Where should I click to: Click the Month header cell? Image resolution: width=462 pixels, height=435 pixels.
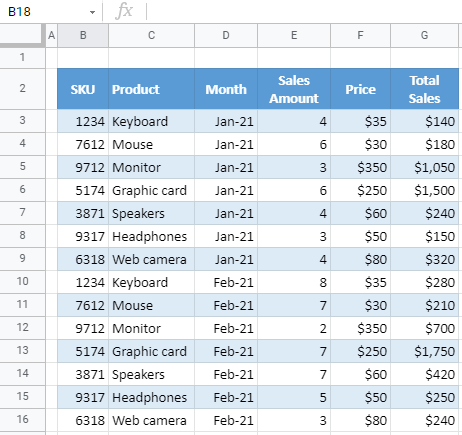(x=226, y=89)
